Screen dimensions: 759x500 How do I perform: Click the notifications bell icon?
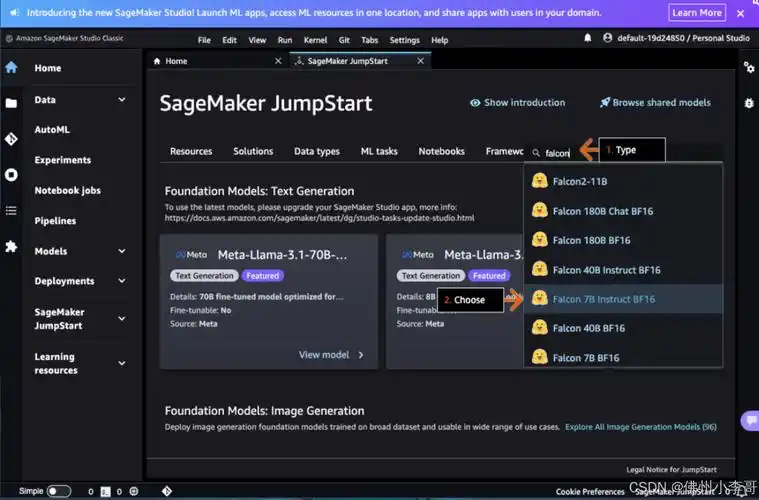click(588, 38)
